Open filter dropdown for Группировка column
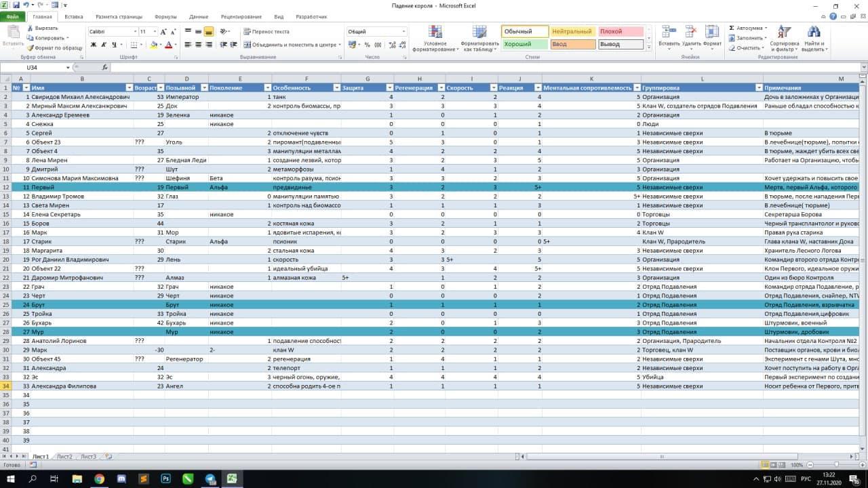The image size is (868, 488). 758,88
